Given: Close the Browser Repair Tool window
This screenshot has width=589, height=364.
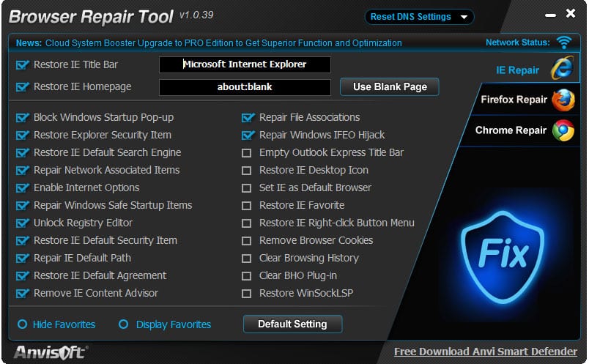Looking at the screenshot, I should click(x=571, y=14).
